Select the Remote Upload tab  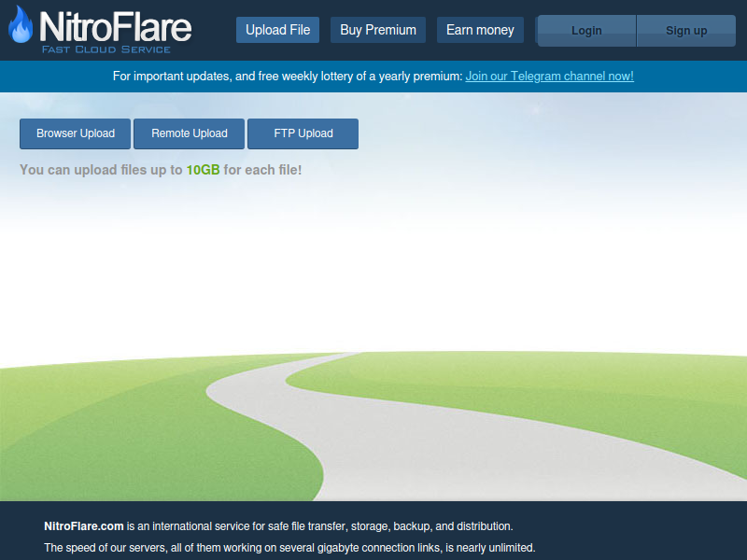[190, 133]
